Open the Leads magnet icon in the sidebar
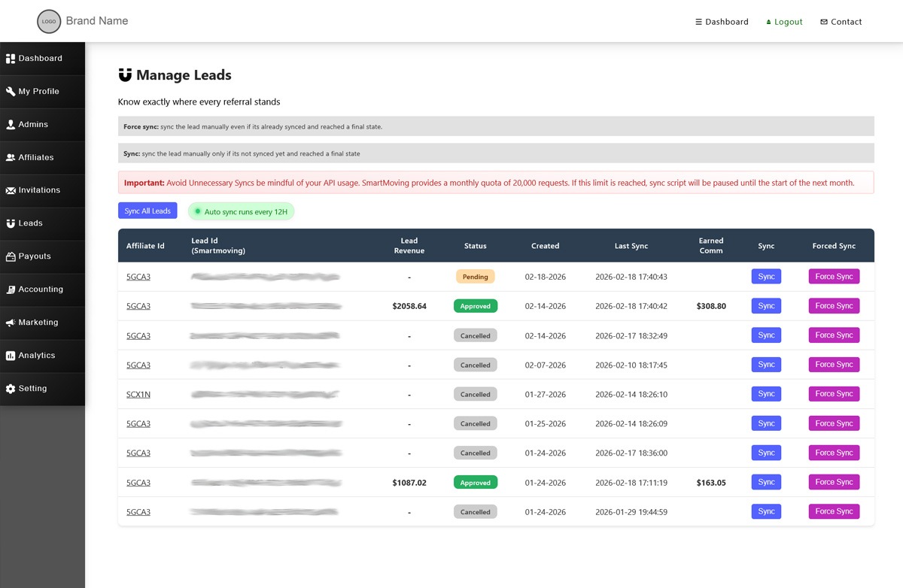 [x=10, y=223]
